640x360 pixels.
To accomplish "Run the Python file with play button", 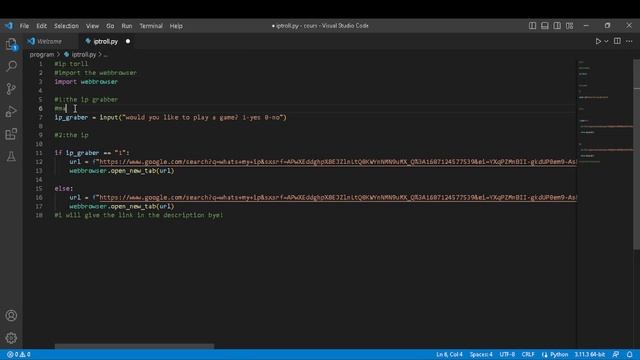I will 598,41.
